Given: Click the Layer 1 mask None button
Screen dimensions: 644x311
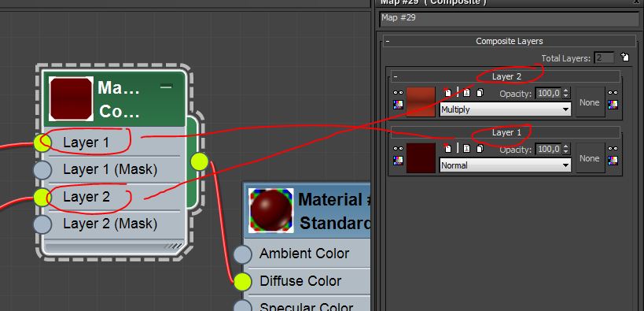Looking at the screenshot, I should click(x=590, y=158).
